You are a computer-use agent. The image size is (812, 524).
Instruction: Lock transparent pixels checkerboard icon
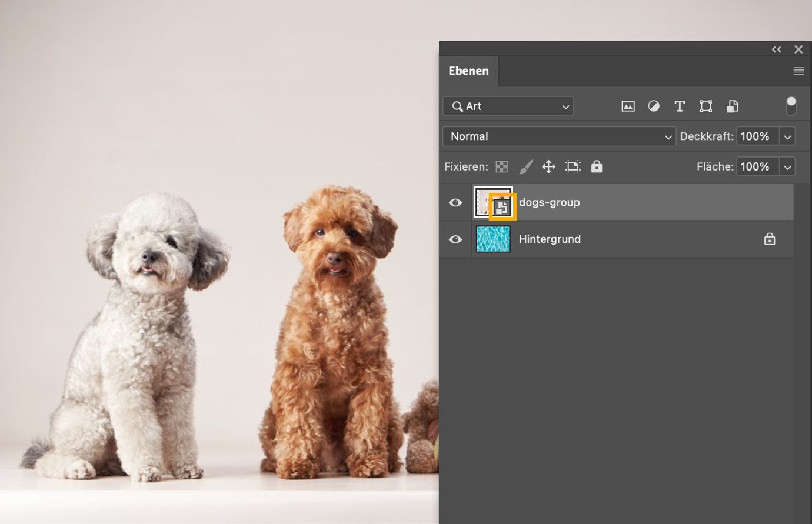pos(501,167)
